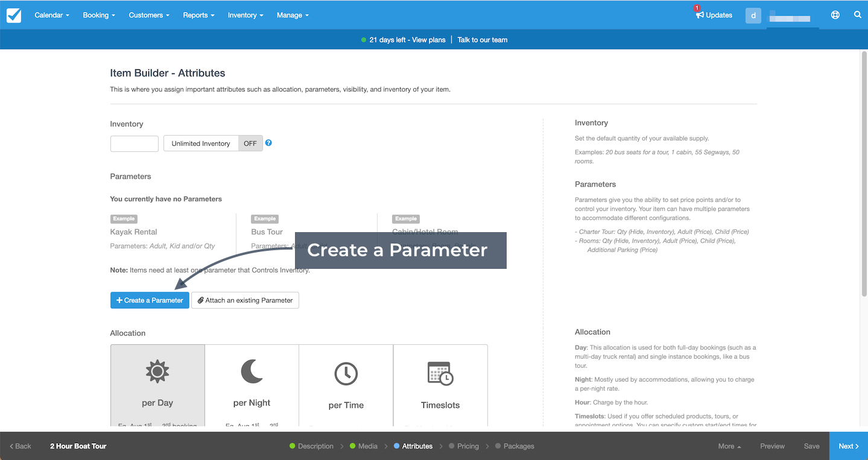Click the Kayak Rental example text

click(x=133, y=232)
